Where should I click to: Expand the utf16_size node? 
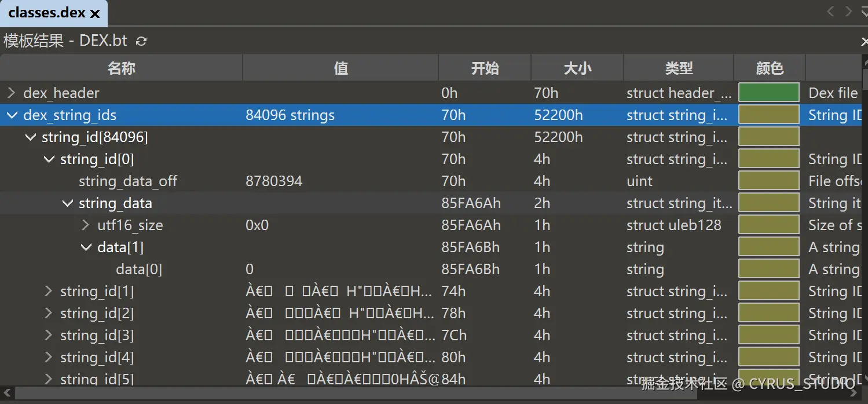coord(86,225)
